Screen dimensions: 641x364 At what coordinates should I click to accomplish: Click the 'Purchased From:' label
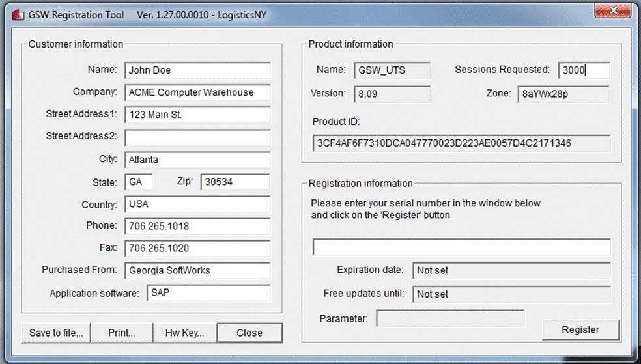click(x=79, y=270)
